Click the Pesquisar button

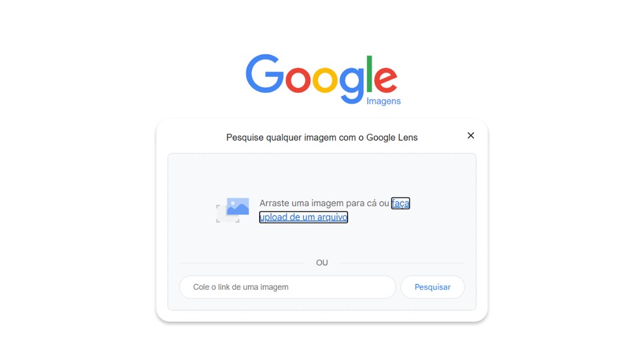tap(433, 287)
